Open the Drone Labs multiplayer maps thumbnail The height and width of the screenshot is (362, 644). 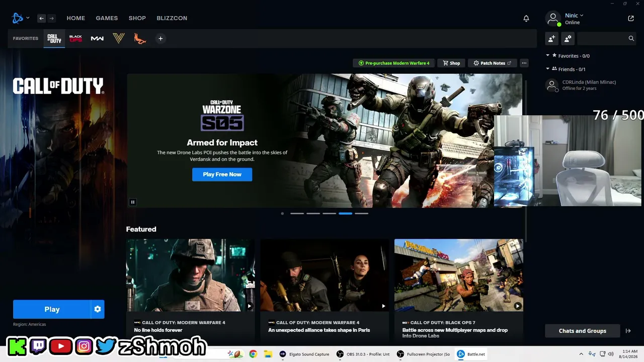pyautogui.click(x=459, y=275)
